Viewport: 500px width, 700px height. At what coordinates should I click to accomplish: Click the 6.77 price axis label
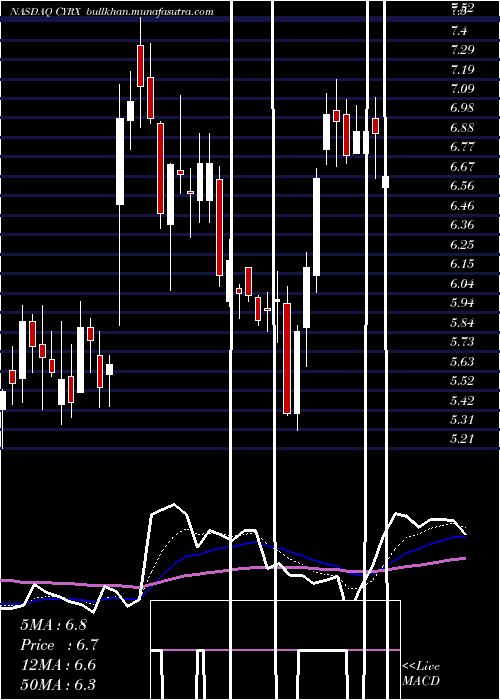tap(462, 147)
